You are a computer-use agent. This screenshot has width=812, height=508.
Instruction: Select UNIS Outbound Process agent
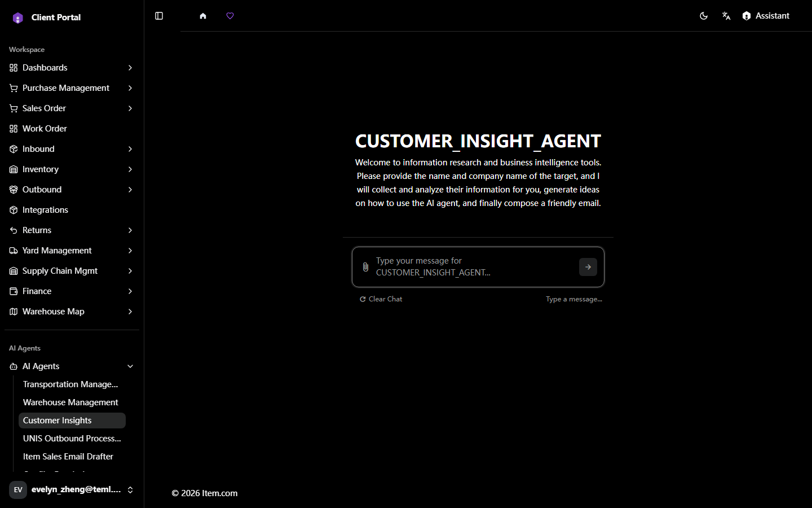tap(72, 439)
